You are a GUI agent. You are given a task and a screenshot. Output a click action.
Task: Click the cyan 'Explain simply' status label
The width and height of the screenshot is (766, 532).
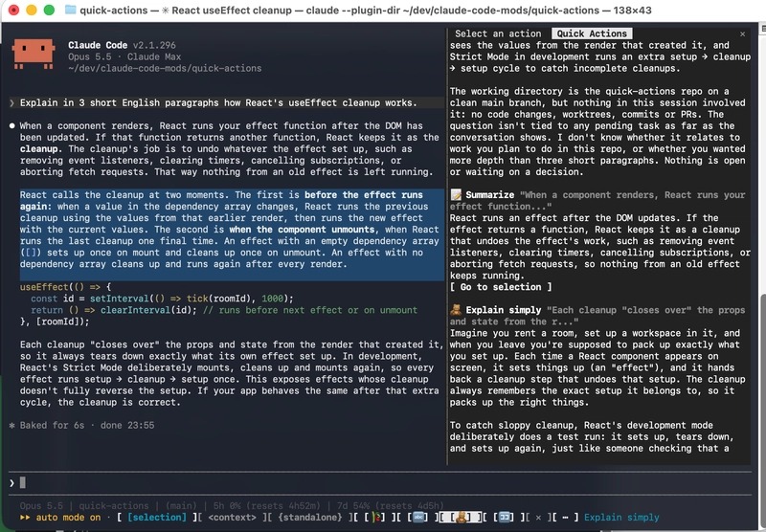(621, 518)
